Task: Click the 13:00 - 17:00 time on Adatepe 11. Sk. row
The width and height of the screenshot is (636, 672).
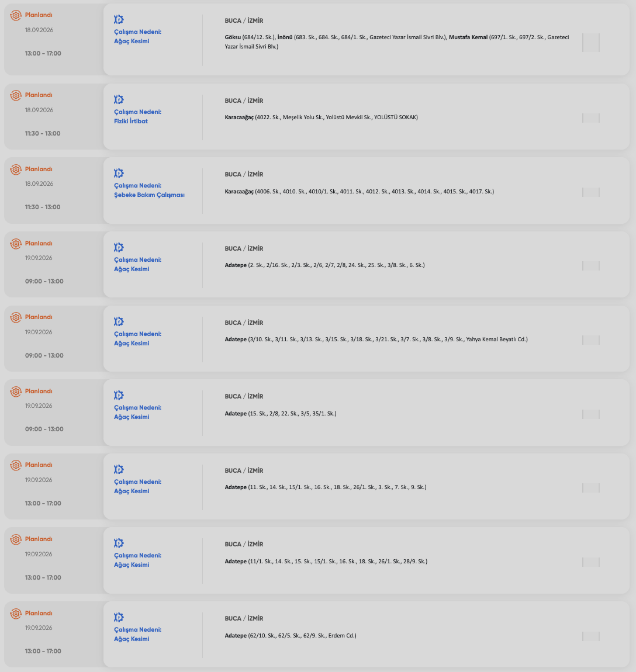Action: point(43,503)
